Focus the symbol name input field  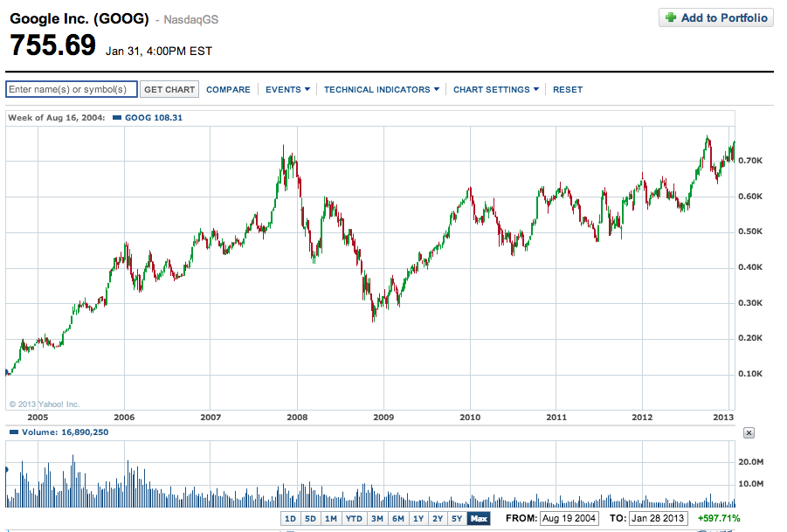pos(72,89)
